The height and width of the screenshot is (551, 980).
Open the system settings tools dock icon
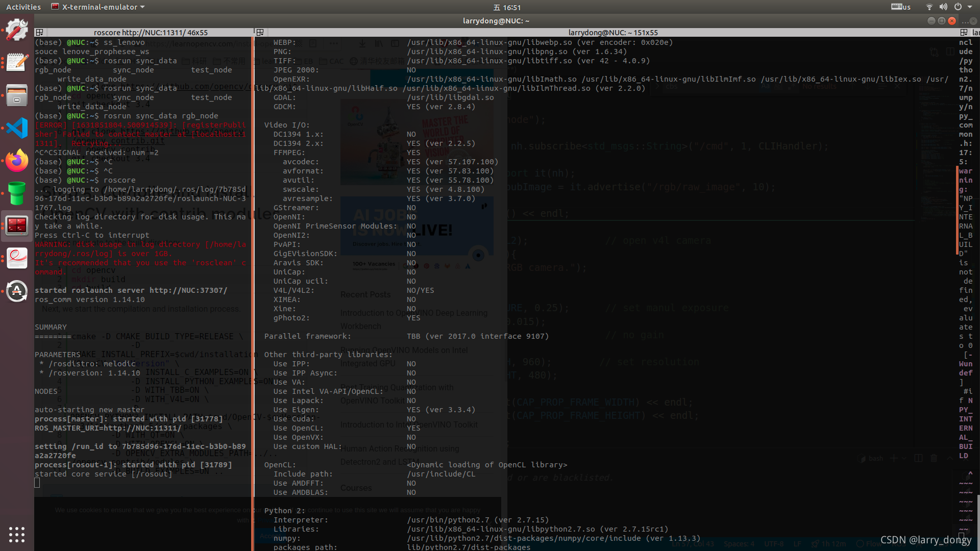click(17, 30)
